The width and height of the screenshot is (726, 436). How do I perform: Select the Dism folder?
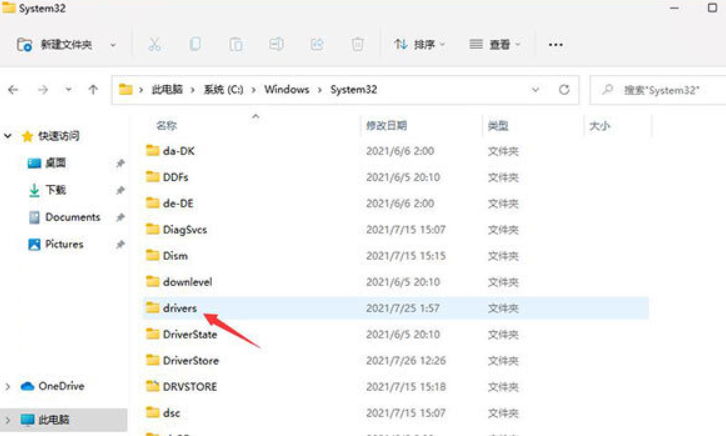click(x=175, y=256)
